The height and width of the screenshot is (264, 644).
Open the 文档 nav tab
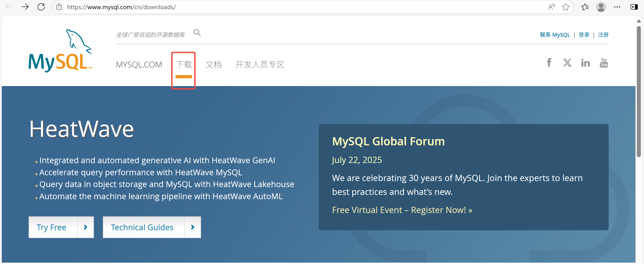[x=214, y=65]
